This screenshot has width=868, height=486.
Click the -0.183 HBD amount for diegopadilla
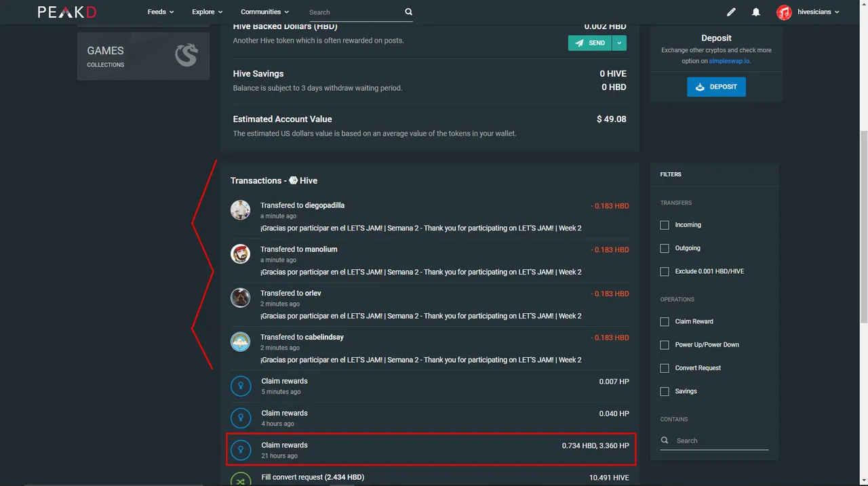coord(610,206)
